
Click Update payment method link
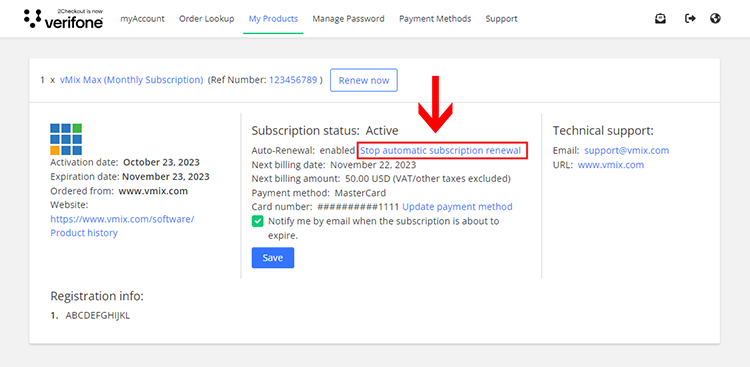tap(457, 207)
